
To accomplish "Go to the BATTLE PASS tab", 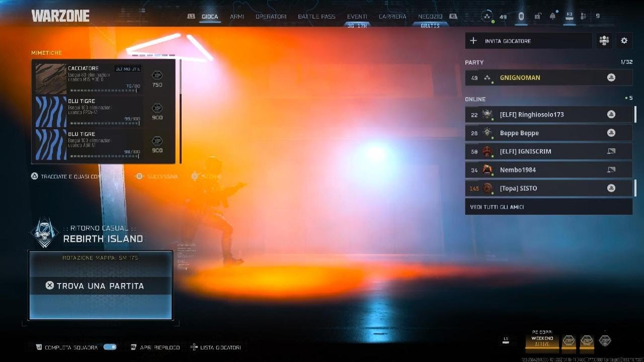I will [316, 17].
